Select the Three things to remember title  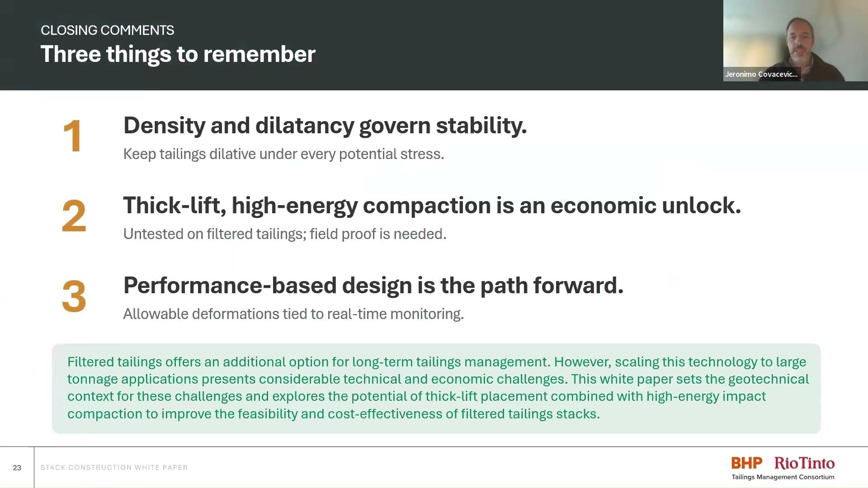[x=178, y=54]
